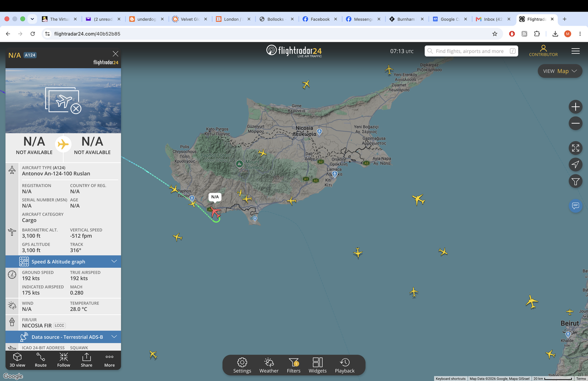
Task: Open the Filters menu in bottom toolbar
Action: [294, 365]
